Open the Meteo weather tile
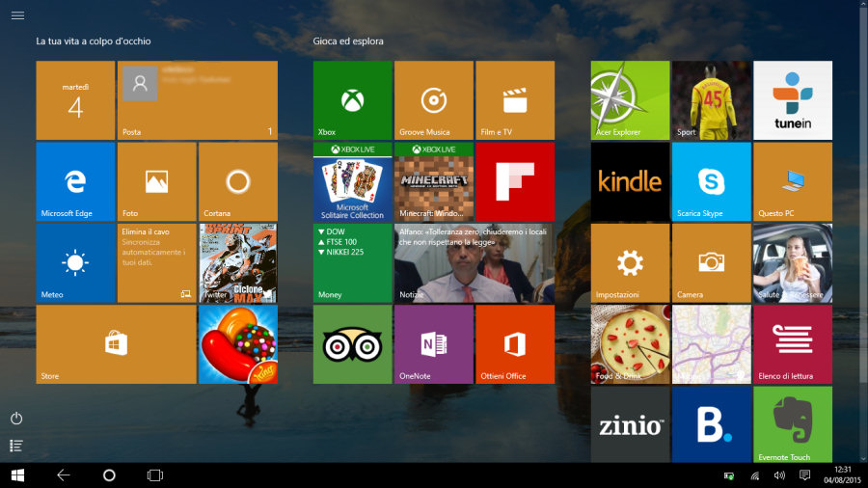868x488 pixels. 75,263
